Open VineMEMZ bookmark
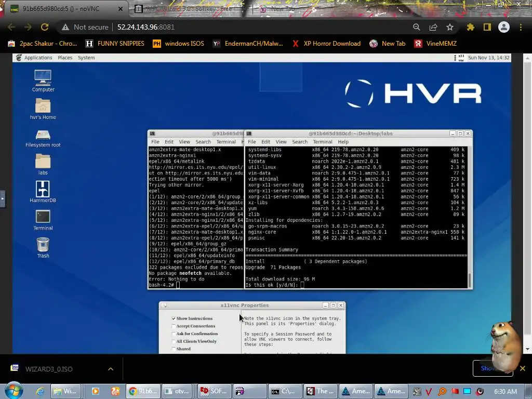 [436, 44]
